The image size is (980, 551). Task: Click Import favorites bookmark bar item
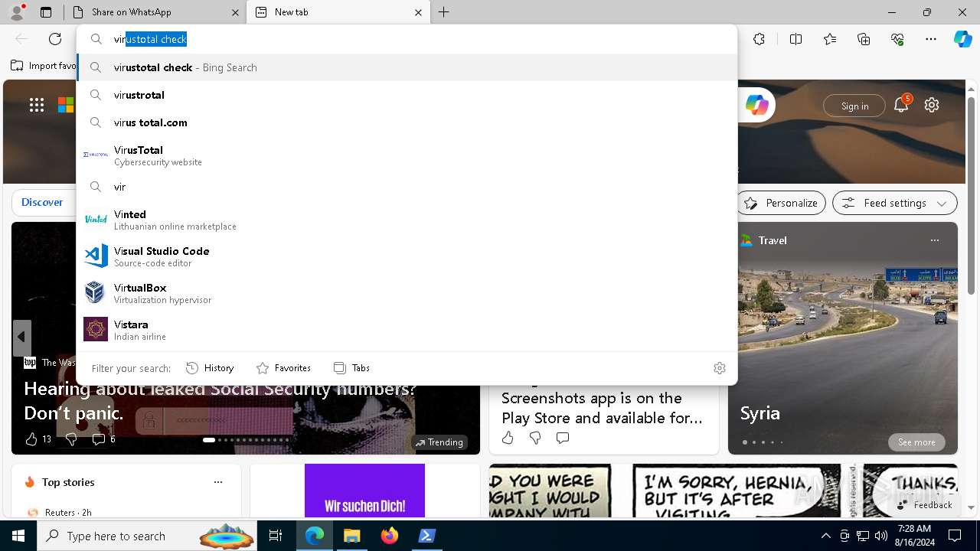coord(44,66)
